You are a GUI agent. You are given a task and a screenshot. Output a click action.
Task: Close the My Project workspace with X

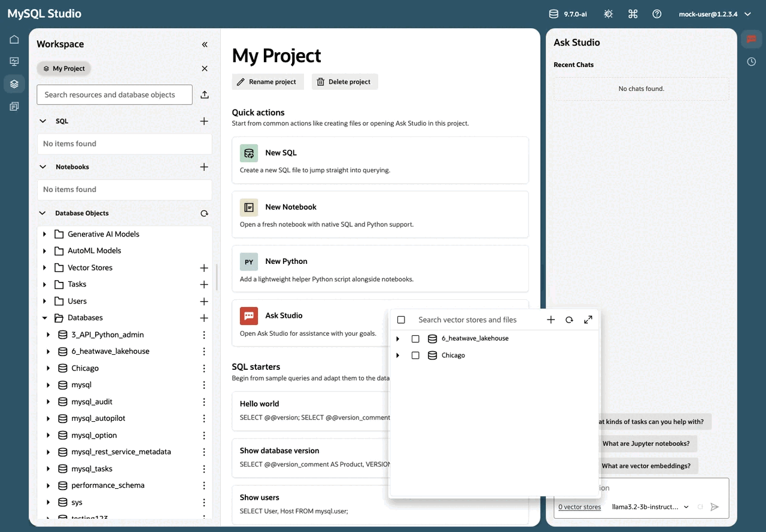pos(205,69)
